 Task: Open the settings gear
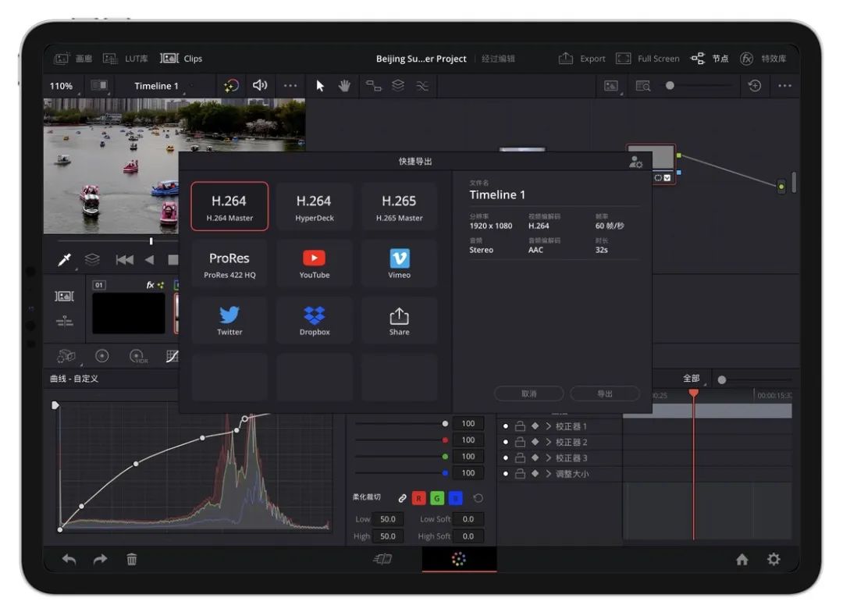click(x=774, y=559)
